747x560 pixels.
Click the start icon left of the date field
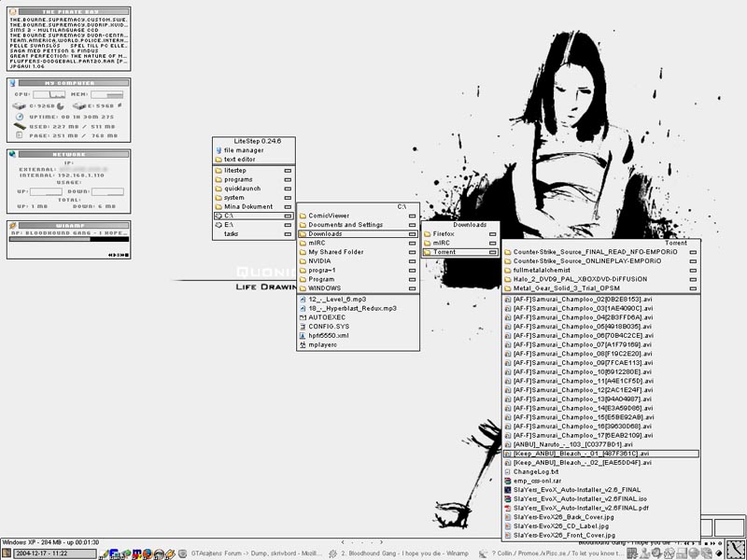click(7, 553)
